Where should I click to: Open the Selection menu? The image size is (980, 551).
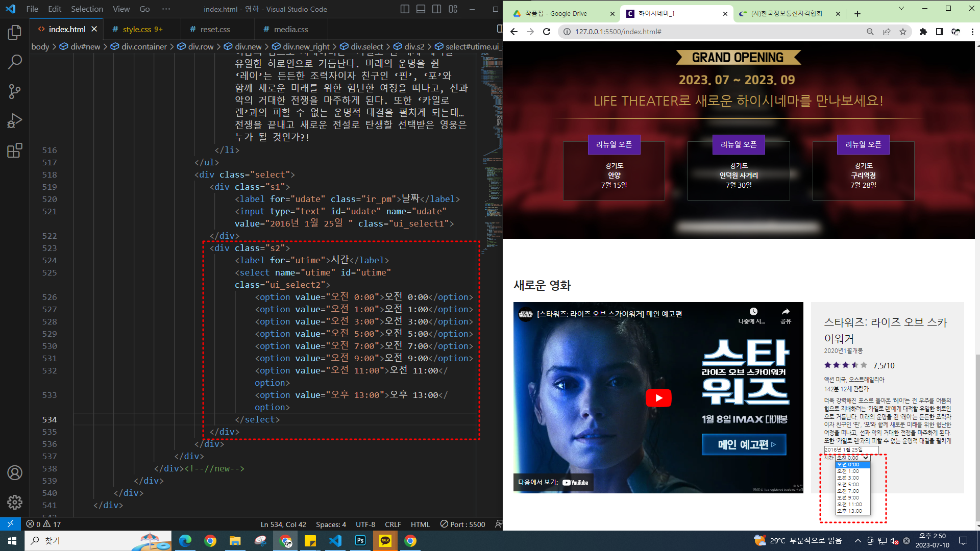[x=87, y=9]
